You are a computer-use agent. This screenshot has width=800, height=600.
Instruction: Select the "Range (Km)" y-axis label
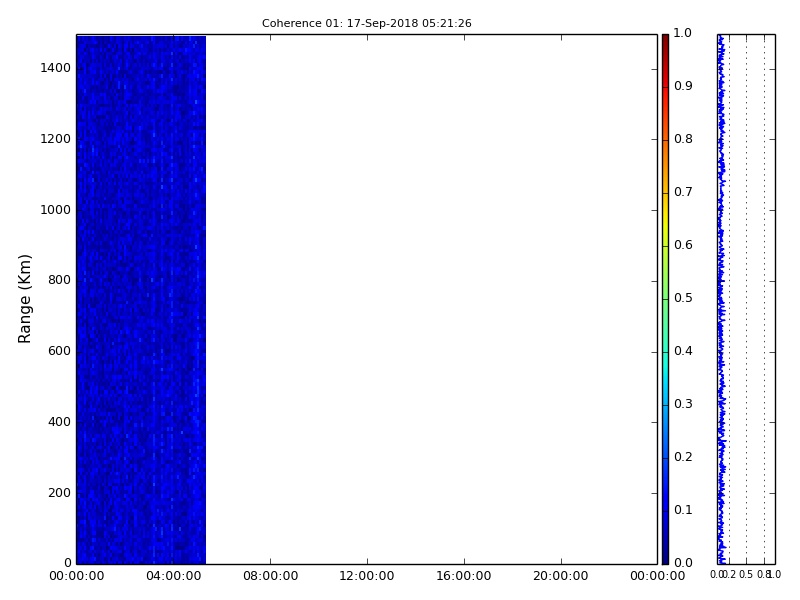click(x=24, y=299)
